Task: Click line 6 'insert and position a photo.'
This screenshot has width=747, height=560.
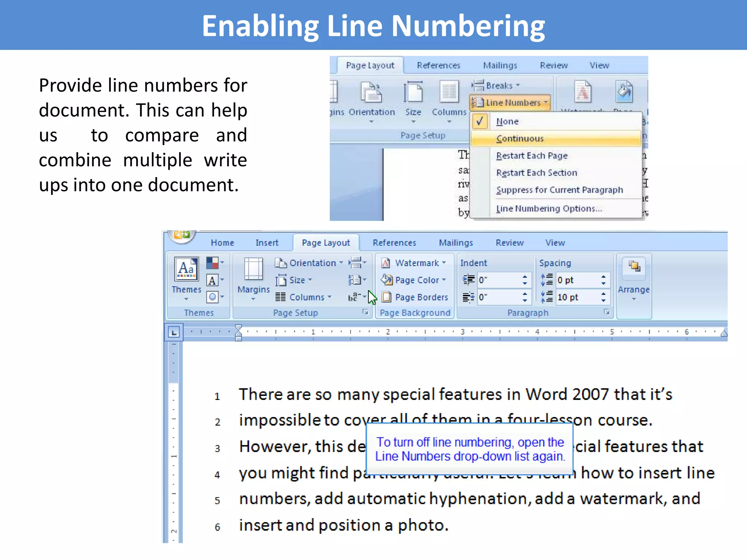Action: (344, 525)
